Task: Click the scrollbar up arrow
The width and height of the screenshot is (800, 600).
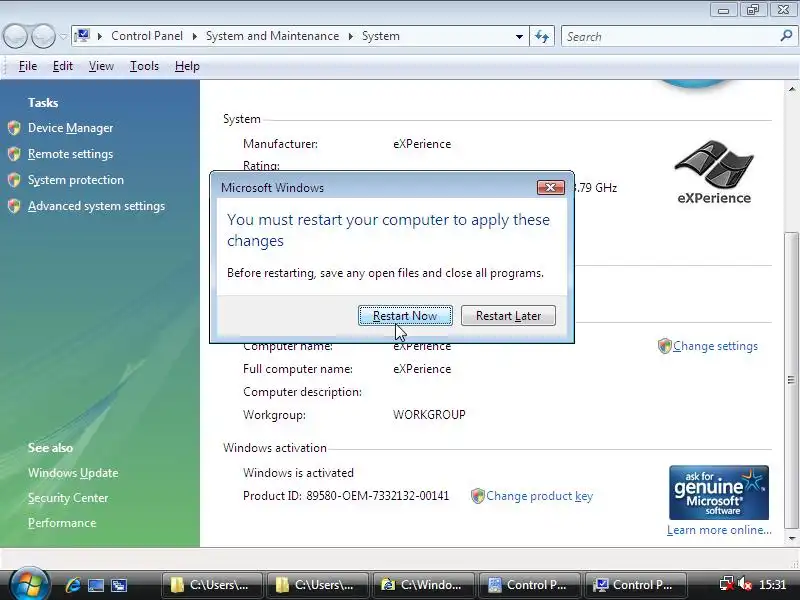Action: click(x=792, y=89)
